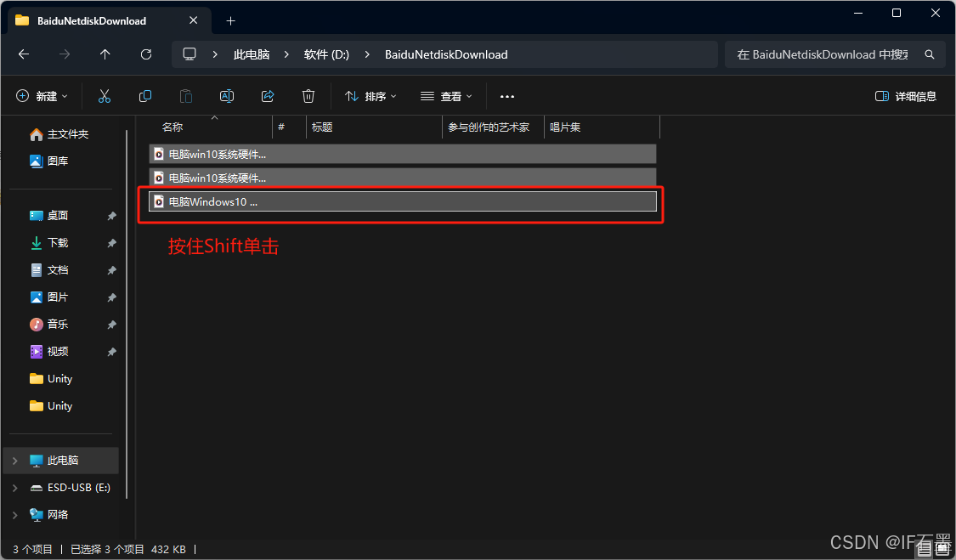Expand the 网络 tree node
The height and width of the screenshot is (560, 956).
[x=15, y=515]
